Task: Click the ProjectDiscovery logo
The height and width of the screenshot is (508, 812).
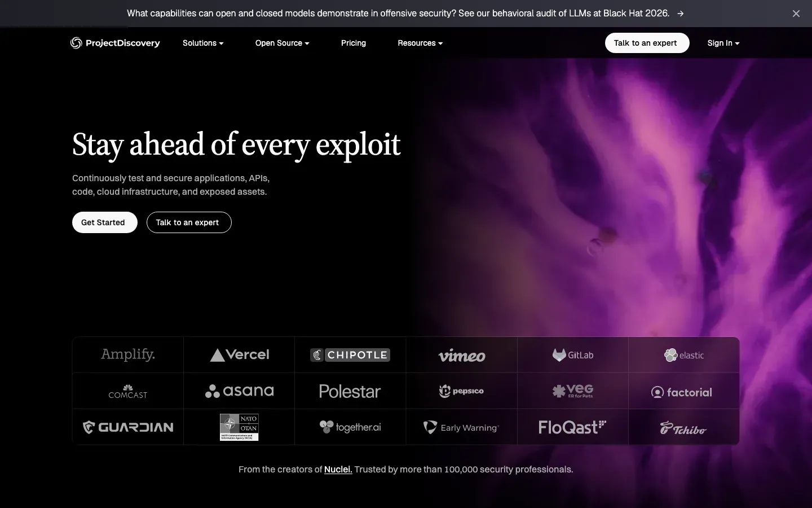Action: (x=115, y=43)
